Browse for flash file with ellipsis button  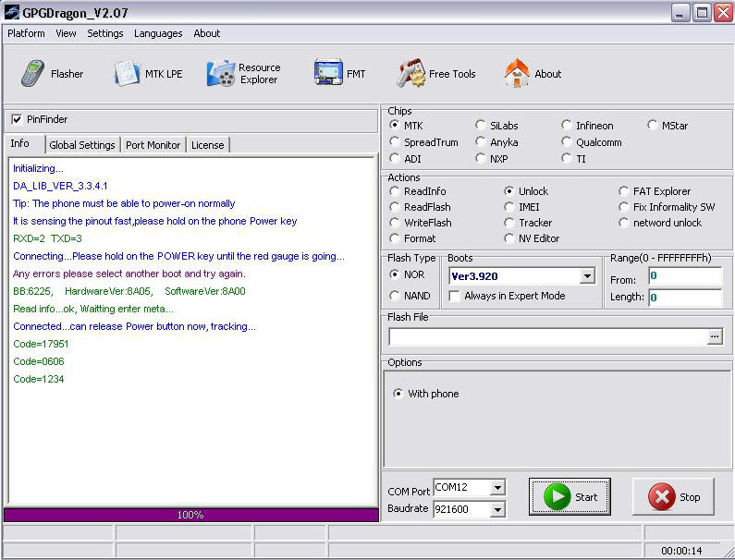pyautogui.click(x=715, y=336)
